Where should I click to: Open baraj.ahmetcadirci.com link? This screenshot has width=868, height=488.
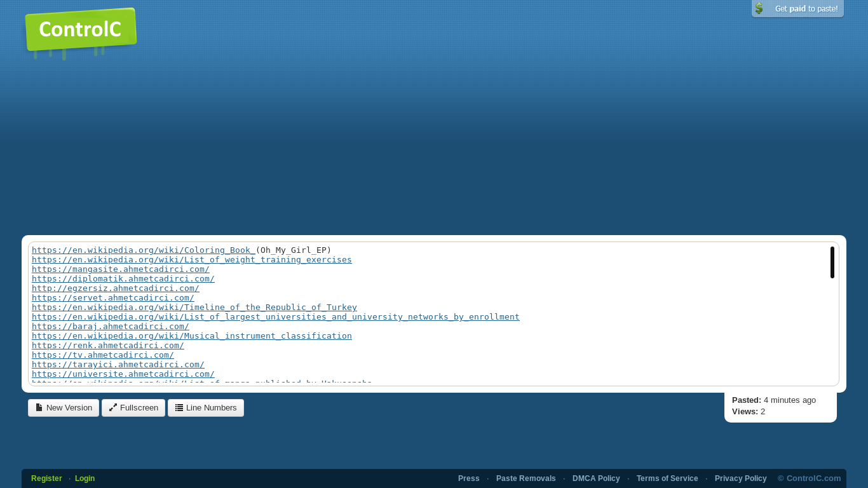click(x=111, y=327)
